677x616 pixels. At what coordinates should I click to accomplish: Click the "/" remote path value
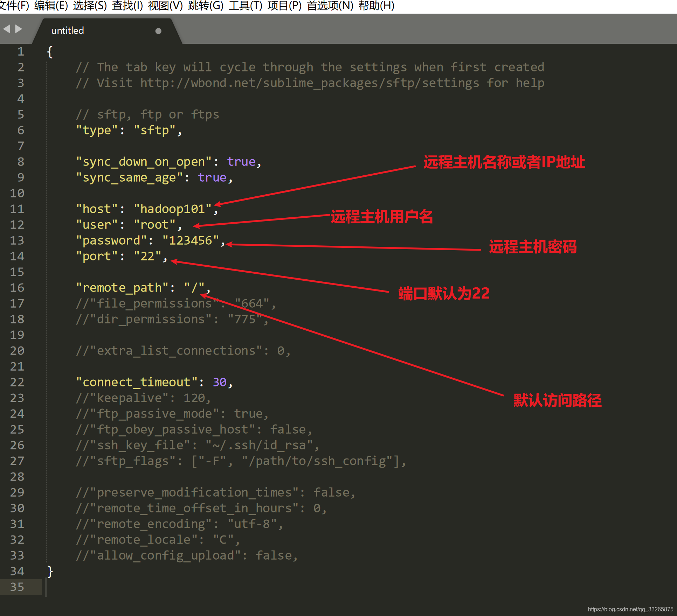(x=194, y=288)
